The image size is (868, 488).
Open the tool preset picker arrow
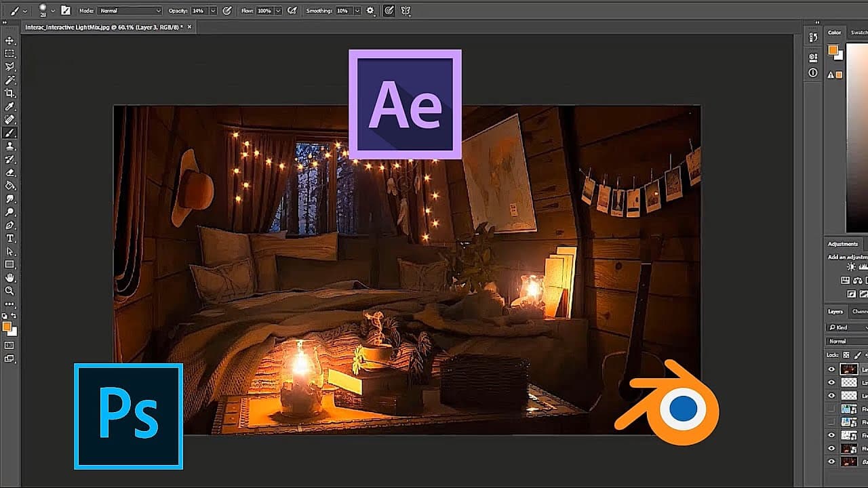click(x=25, y=11)
